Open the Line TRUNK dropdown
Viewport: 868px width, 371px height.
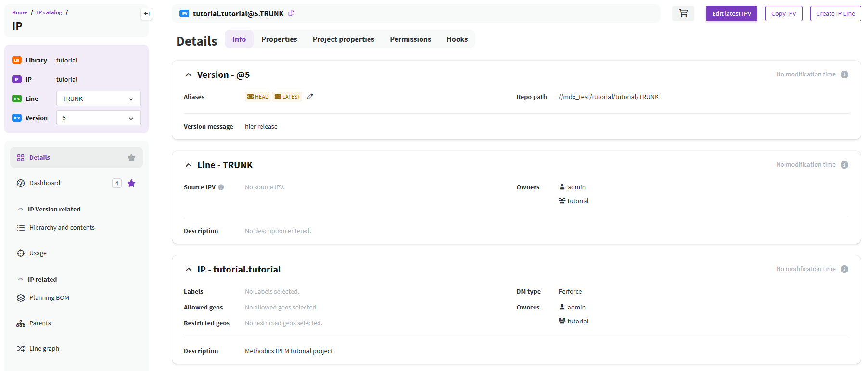click(98, 99)
